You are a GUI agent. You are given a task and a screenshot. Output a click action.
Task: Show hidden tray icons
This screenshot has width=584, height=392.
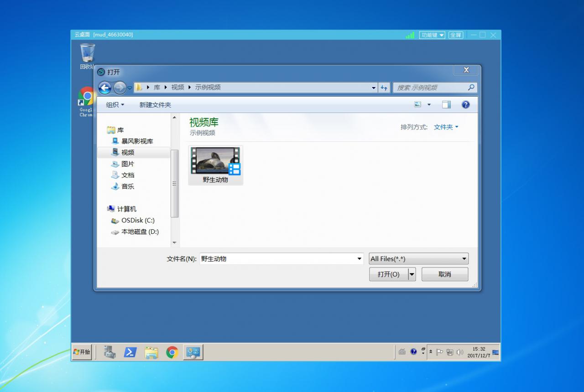[431, 352]
